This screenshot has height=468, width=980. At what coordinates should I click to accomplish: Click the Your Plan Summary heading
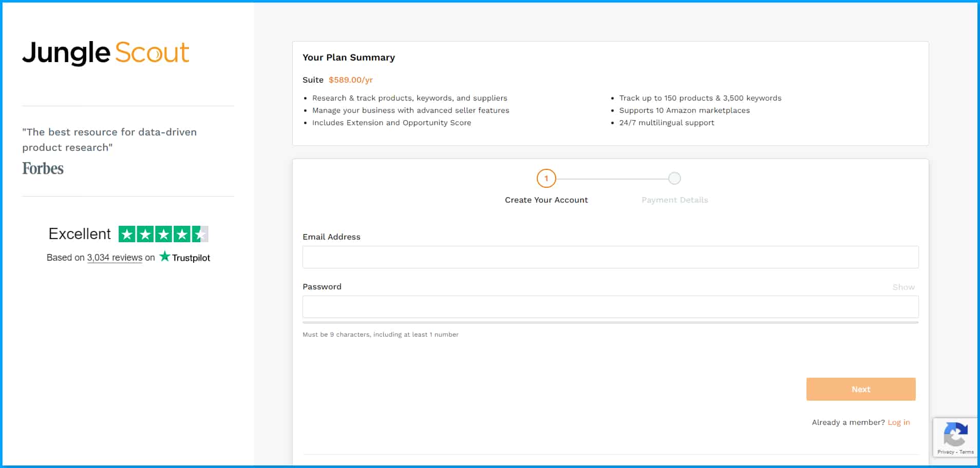click(349, 57)
